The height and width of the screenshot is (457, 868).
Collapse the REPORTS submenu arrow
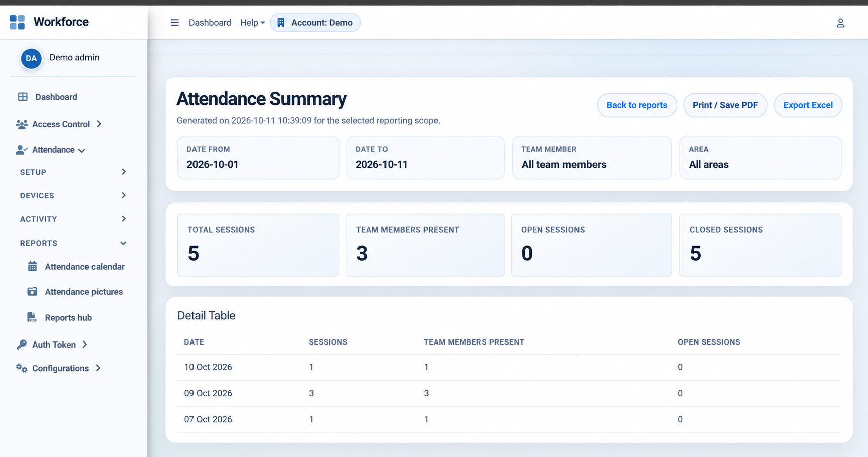[123, 243]
